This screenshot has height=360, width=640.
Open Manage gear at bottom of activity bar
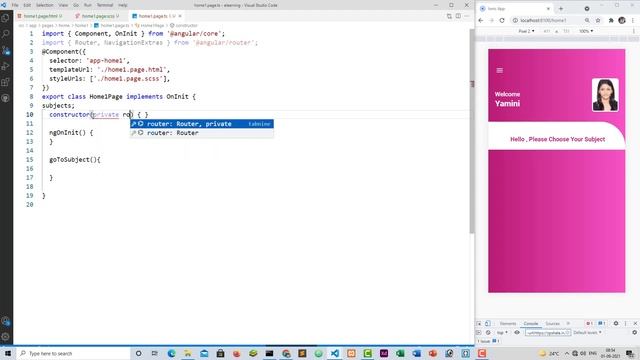pyautogui.click(x=5, y=337)
